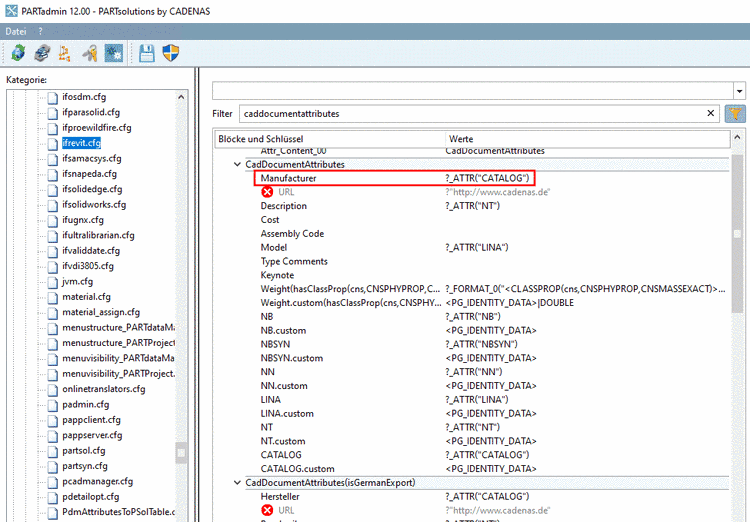Image resolution: width=750 pixels, height=522 pixels.
Task: Select the Cost key row
Action: 270,220
